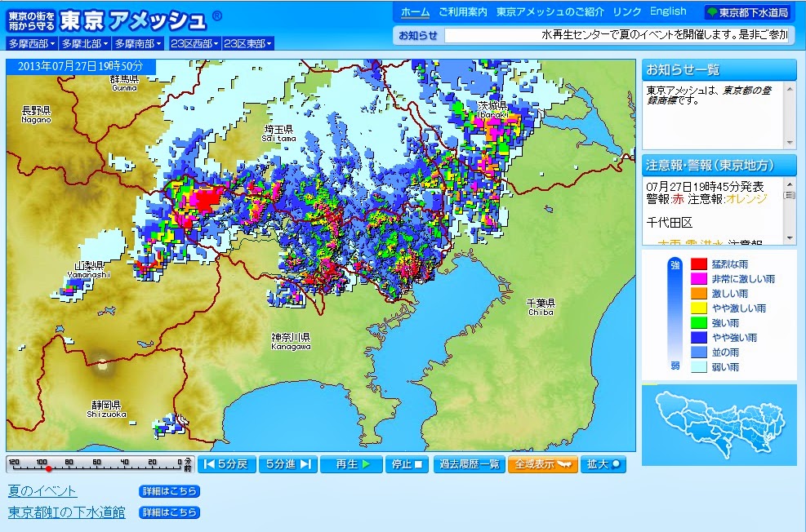Click the 千葉県 Chiba map label
This screenshot has width=806, height=532.
pyautogui.click(x=541, y=307)
